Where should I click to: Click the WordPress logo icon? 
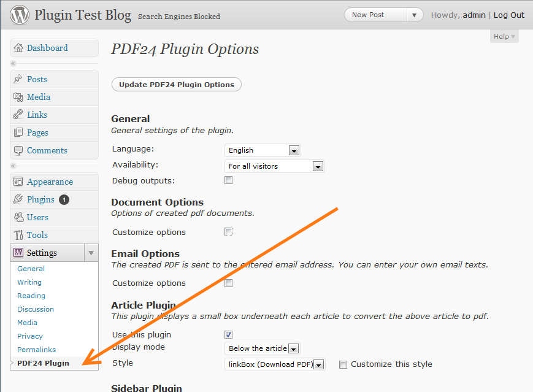pyautogui.click(x=20, y=15)
